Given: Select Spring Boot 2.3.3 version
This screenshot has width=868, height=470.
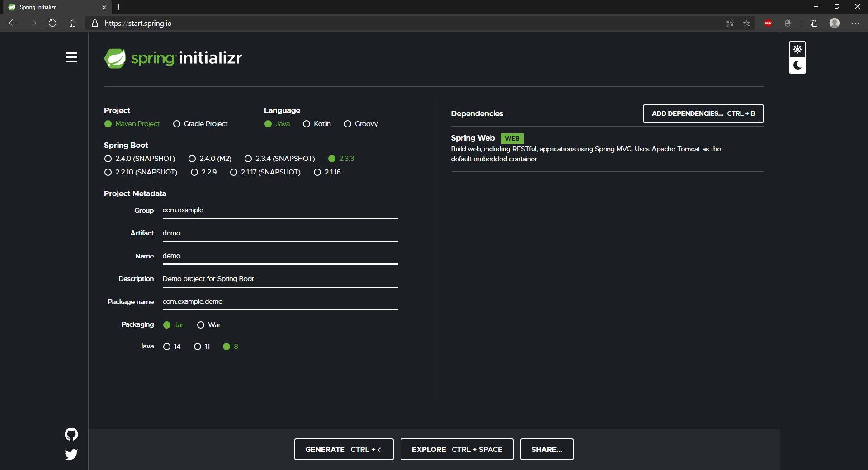Looking at the screenshot, I should point(341,159).
